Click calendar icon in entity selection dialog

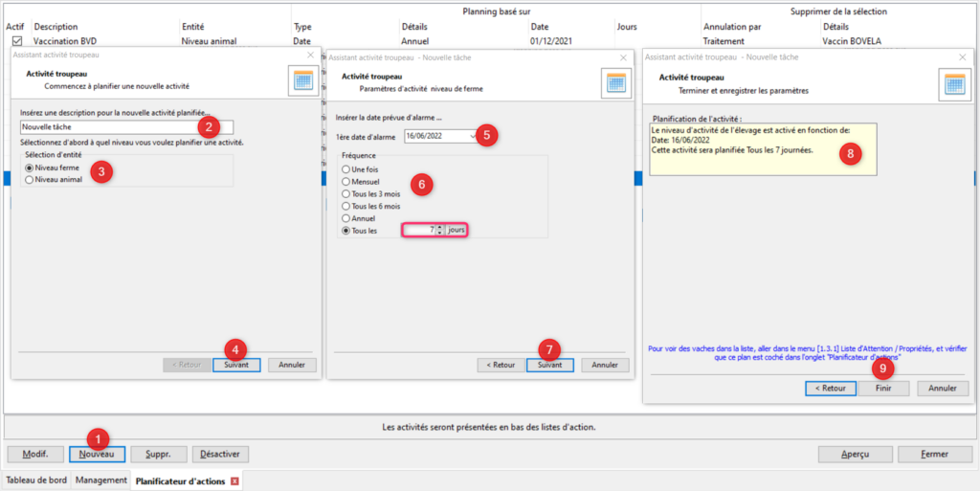302,82
